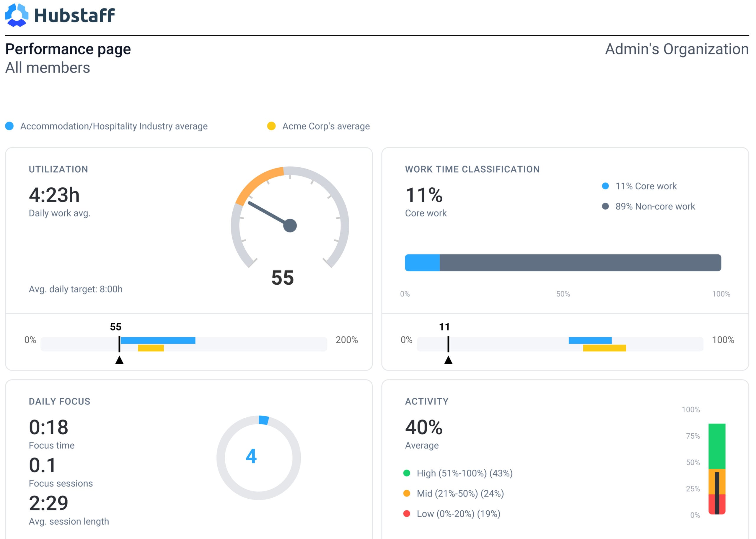Click the Hubstaff logo icon
The height and width of the screenshot is (539, 756).
tap(17, 15)
